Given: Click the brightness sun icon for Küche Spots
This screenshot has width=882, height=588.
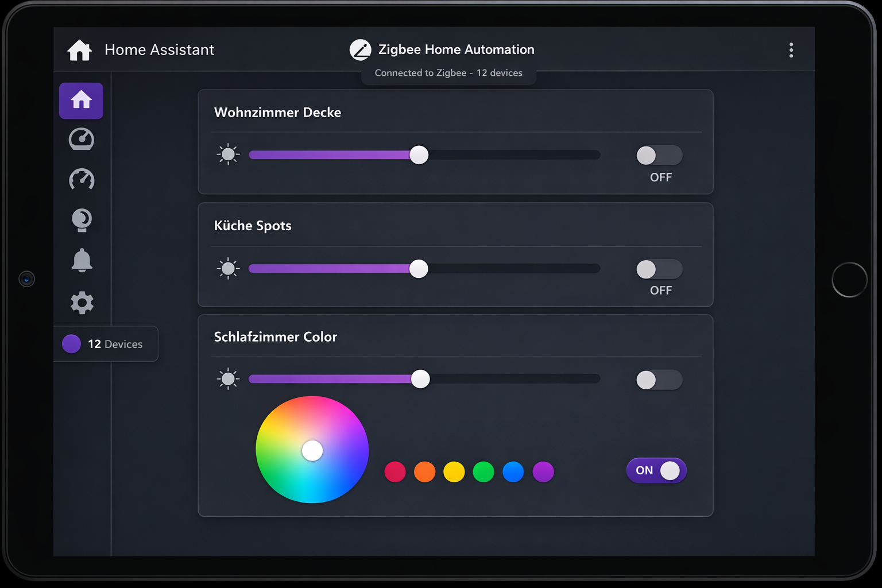Looking at the screenshot, I should [x=228, y=268].
